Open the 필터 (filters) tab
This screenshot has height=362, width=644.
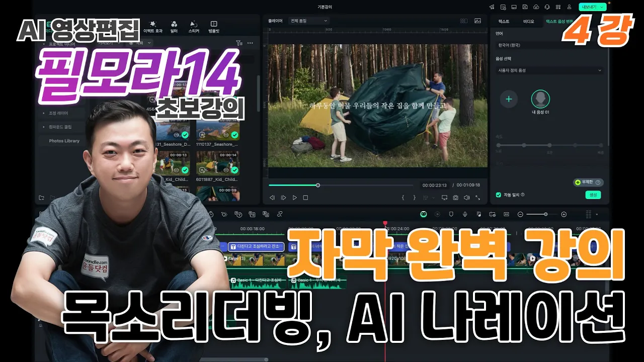tap(174, 26)
